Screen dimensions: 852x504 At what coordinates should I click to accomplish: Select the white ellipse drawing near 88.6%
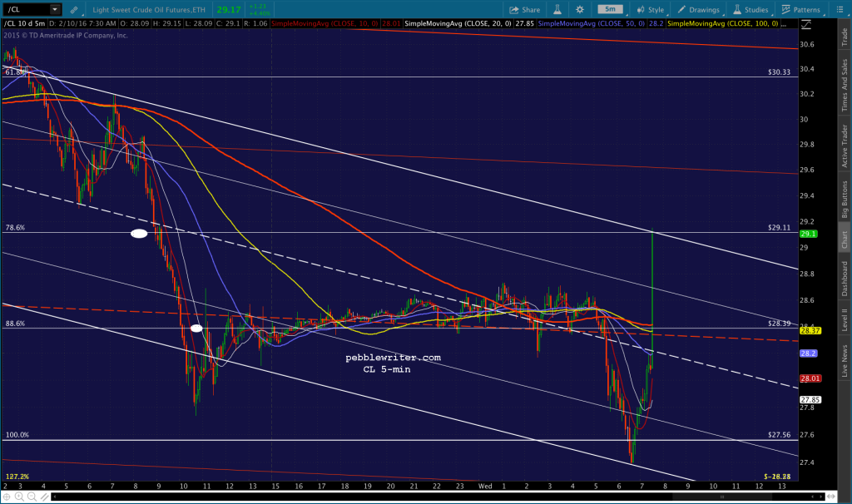(196, 328)
